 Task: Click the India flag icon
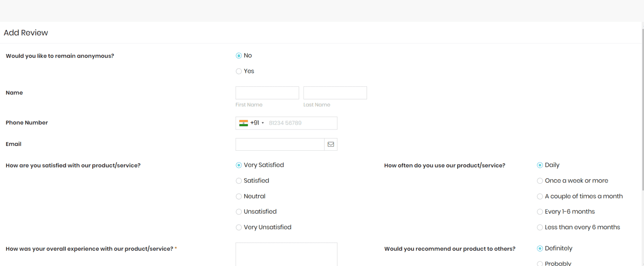point(244,123)
